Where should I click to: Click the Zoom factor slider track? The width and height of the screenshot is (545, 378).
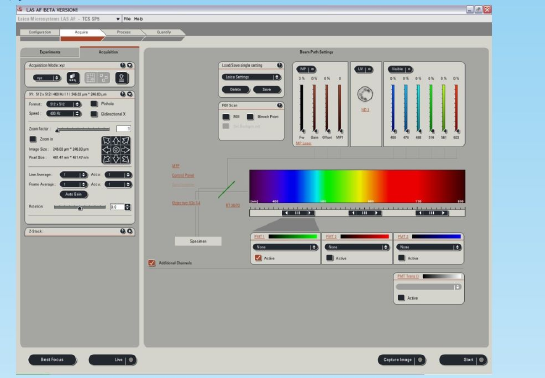(83, 129)
